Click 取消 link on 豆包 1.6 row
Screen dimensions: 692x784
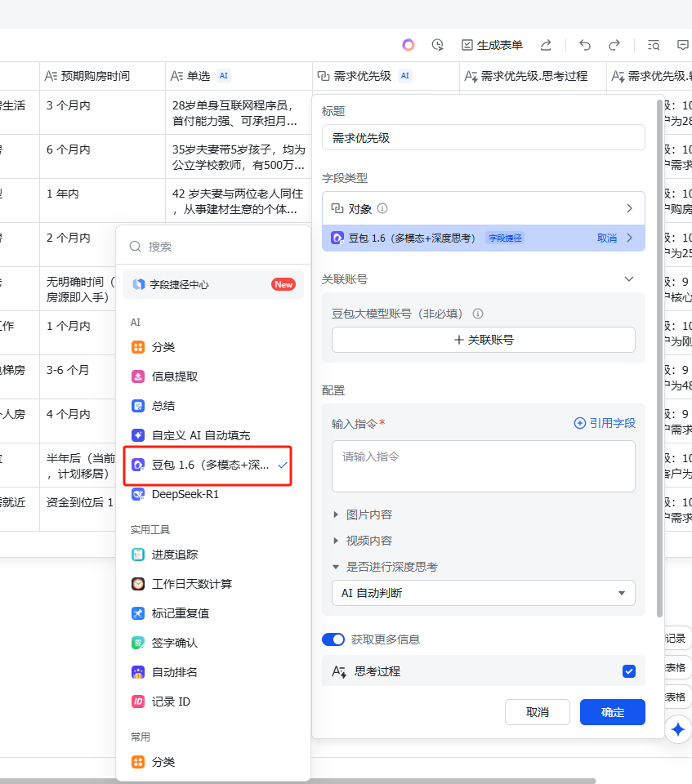607,238
